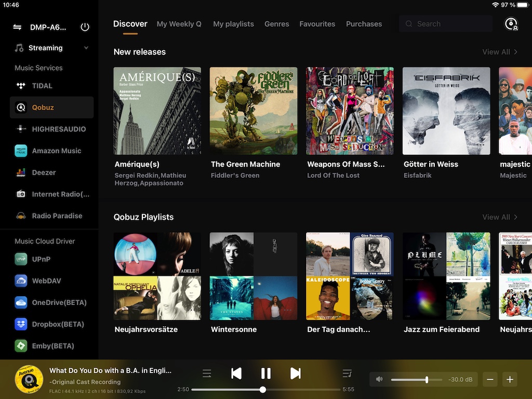Open the HIGHRESAUDIO service icon
The height and width of the screenshot is (399, 532).
[21, 129]
